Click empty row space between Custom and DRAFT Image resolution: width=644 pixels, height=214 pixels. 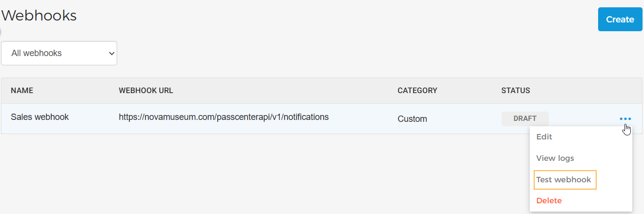pyautogui.click(x=464, y=119)
